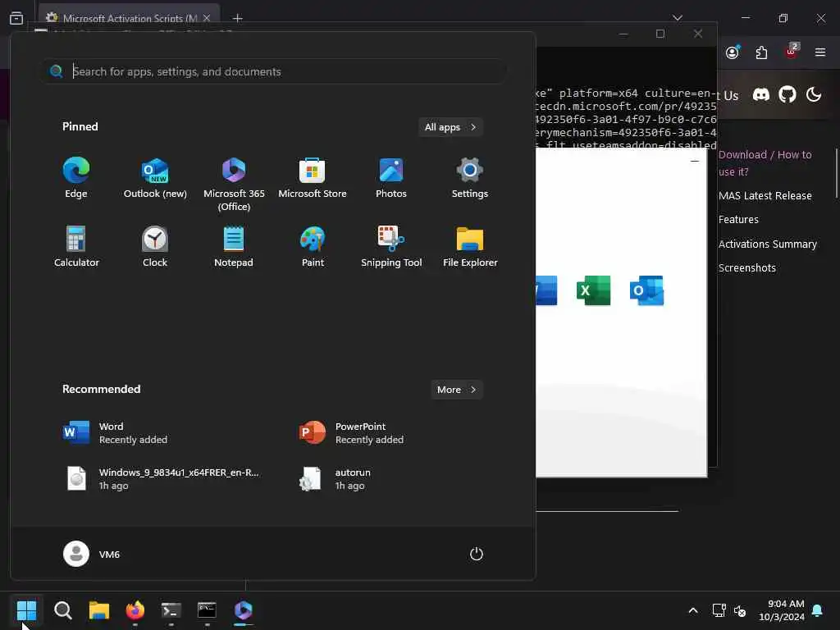This screenshot has width=840, height=630.
Task: Focus the Start menu search box
Action: (x=274, y=71)
